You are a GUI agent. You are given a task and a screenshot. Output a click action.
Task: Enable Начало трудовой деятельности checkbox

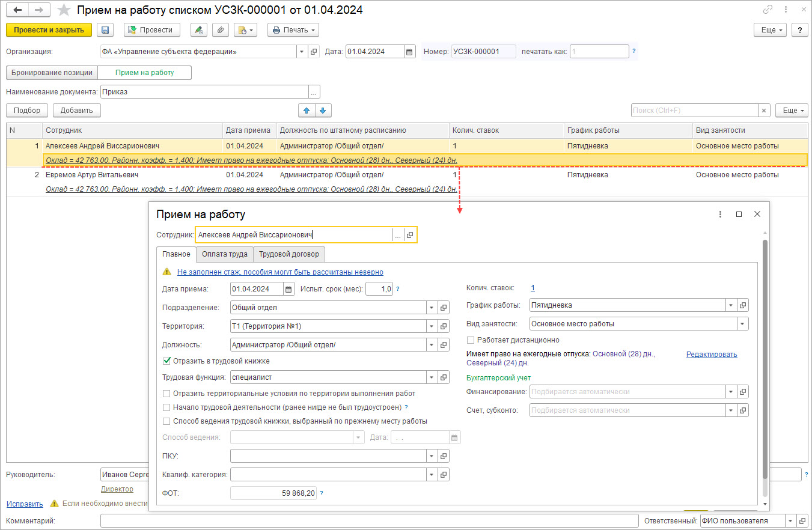166,407
